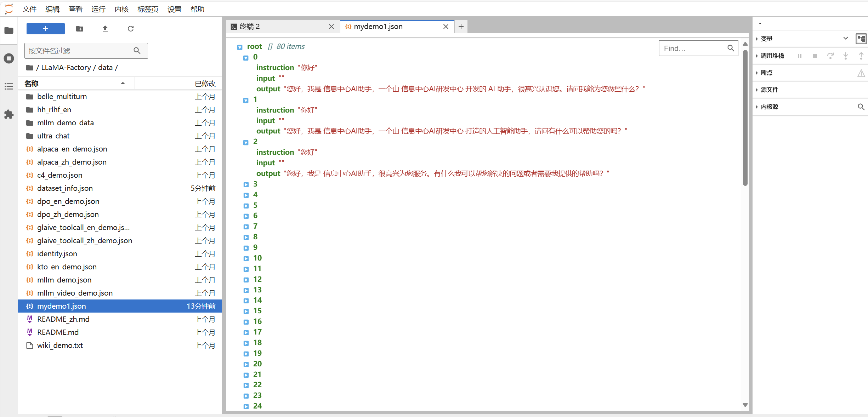
Task: Click the blue new launcher button
Action: [x=46, y=29]
